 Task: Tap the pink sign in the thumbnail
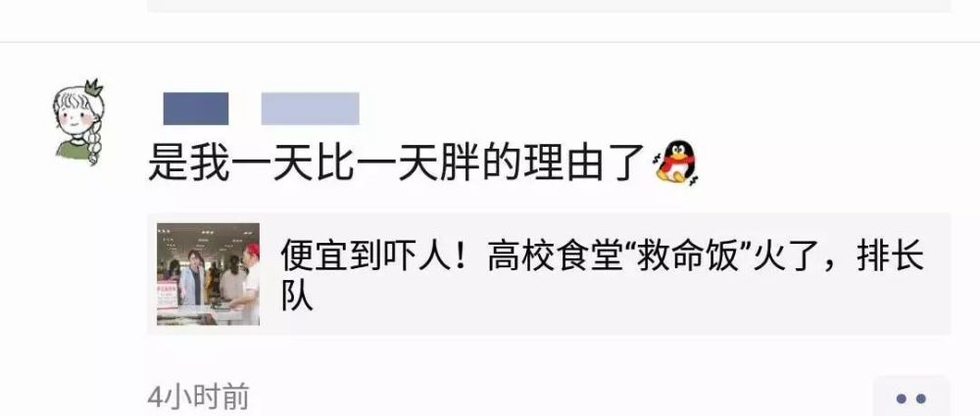pyautogui.click(x=167, y=295)
